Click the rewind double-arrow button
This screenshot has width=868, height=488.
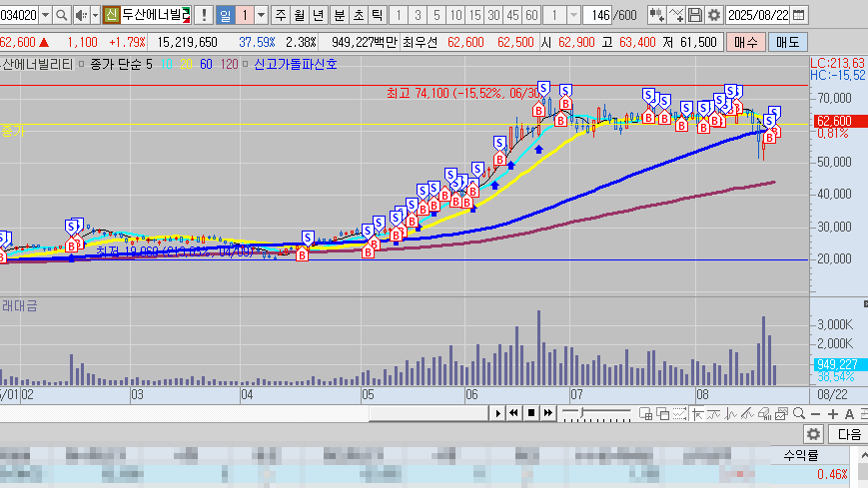(513, 413)
